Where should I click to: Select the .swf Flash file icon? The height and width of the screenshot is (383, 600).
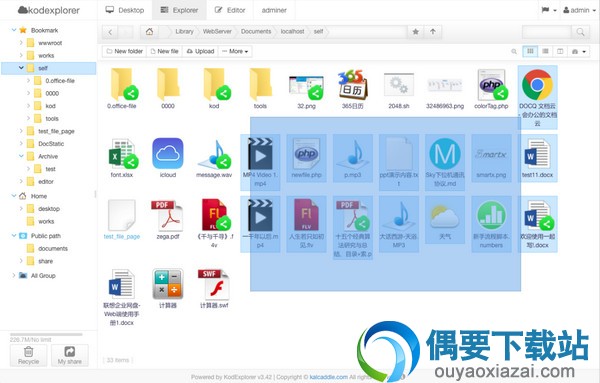click(214, 284)
